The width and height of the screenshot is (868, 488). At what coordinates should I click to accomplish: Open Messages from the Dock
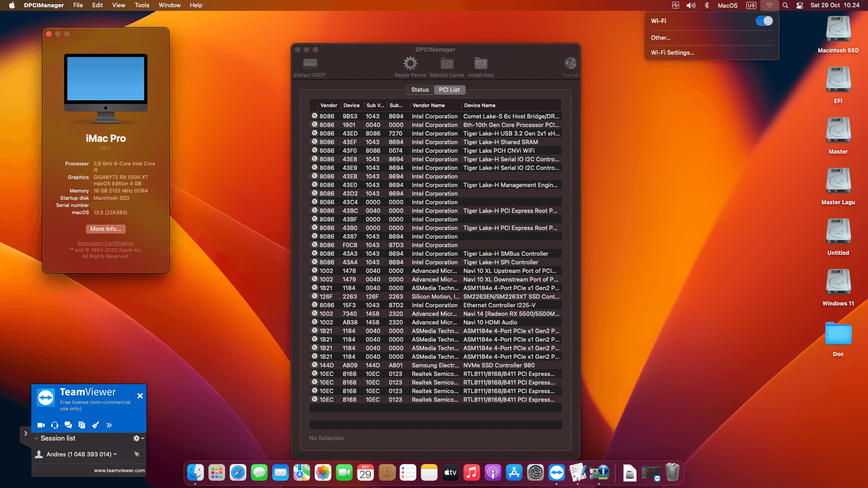coord(259,473)
